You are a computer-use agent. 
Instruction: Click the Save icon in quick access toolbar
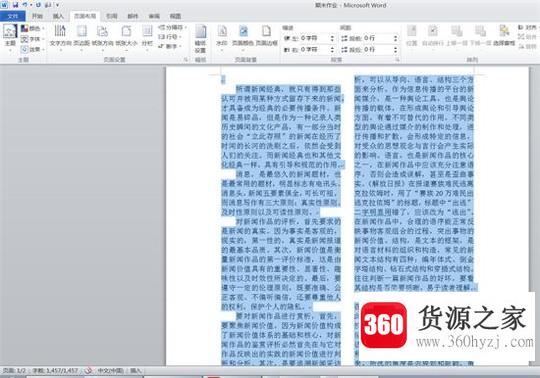pyautogui.click(x=16, y=5)
